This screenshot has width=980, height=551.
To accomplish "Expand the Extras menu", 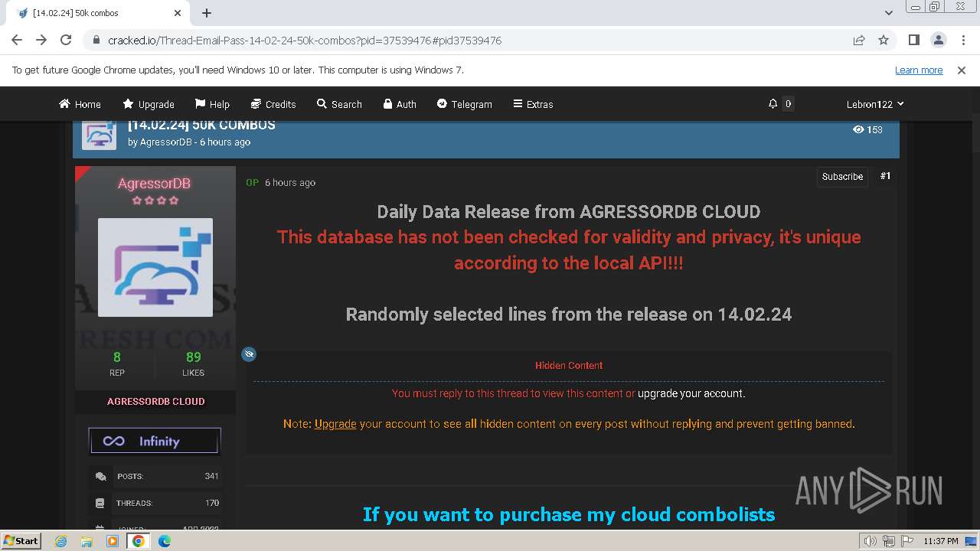I will point(533,104).
